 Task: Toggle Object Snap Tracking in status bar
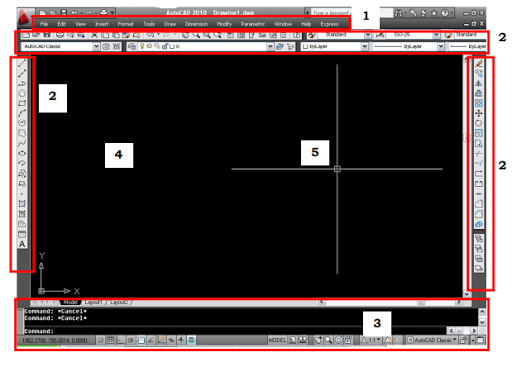151,340
